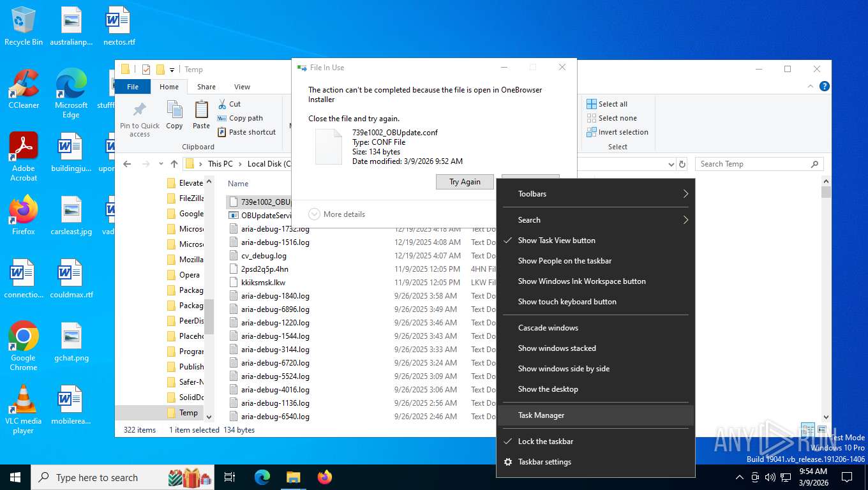The width and height of the screenshot is (868, 490).
Task: Open the Firefox desktop shortcut
Action: tap(24, 215)
